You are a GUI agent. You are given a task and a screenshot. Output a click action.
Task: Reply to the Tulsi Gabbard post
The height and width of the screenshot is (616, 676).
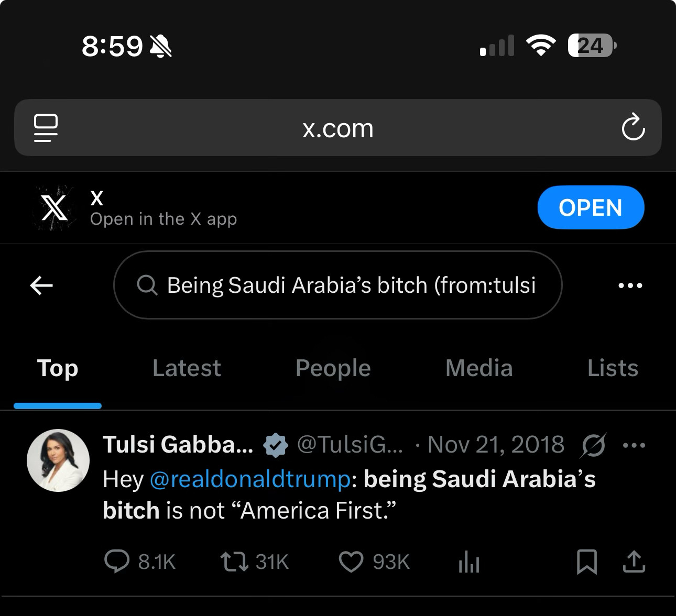point(117,562)
